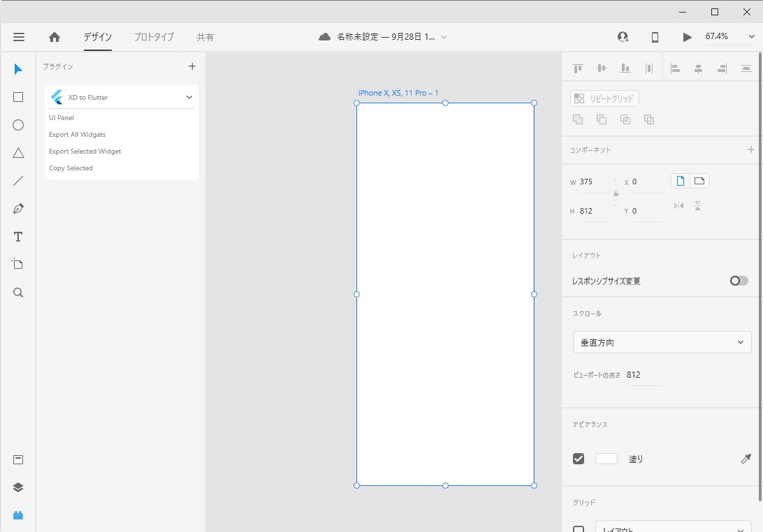Click Export Selected Widget
The image size is (763, 532).
pos(85,152)
